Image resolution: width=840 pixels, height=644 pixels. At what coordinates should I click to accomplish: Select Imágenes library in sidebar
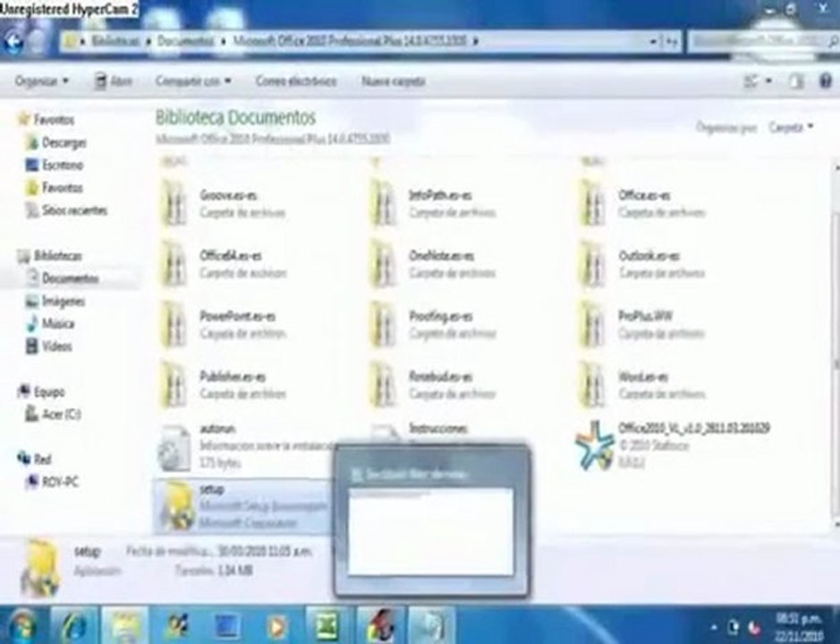pos(55,301)
